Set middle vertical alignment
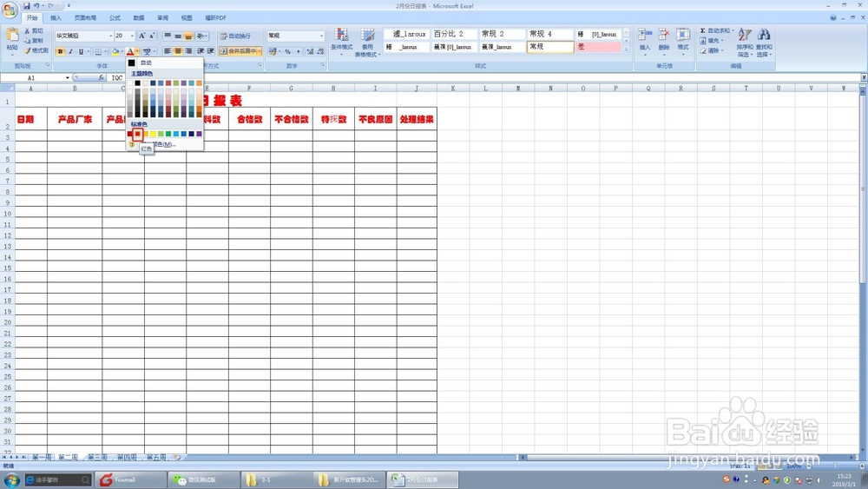The width and height of the screenshot is (868, 489). 178,36
